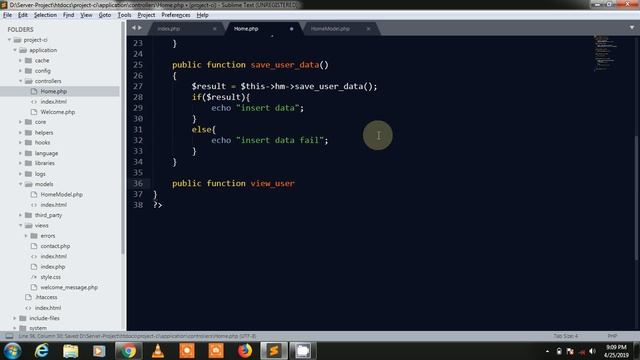
Task: Expand the hooks folder
Action: [20, 142]
